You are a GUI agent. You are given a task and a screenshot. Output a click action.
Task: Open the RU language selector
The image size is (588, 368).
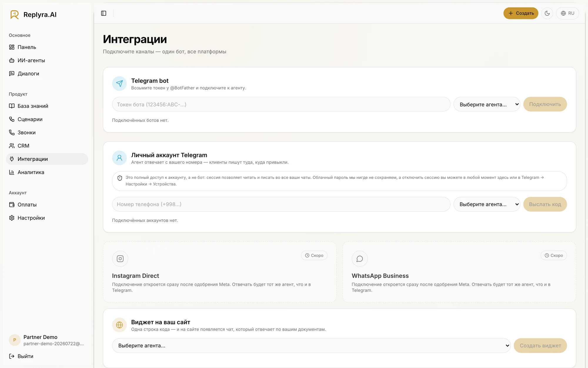[567, 13]
